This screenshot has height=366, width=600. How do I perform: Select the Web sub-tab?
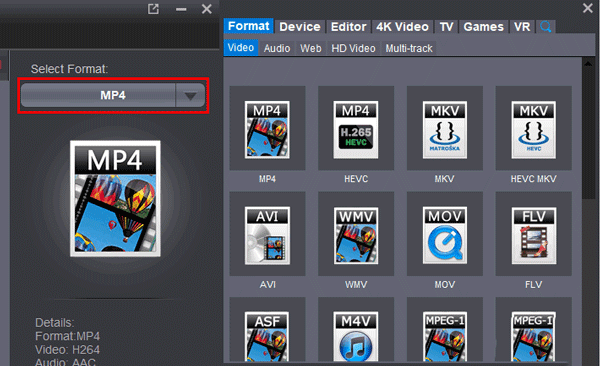(310, 49)
